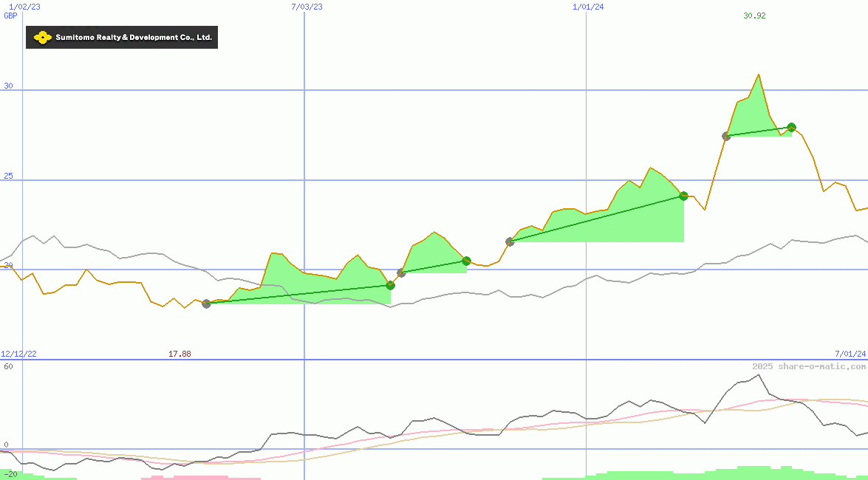Click the green endpoint marker at chart top right
This screenshot has height=480, width=868.
[x=790, y=128]
